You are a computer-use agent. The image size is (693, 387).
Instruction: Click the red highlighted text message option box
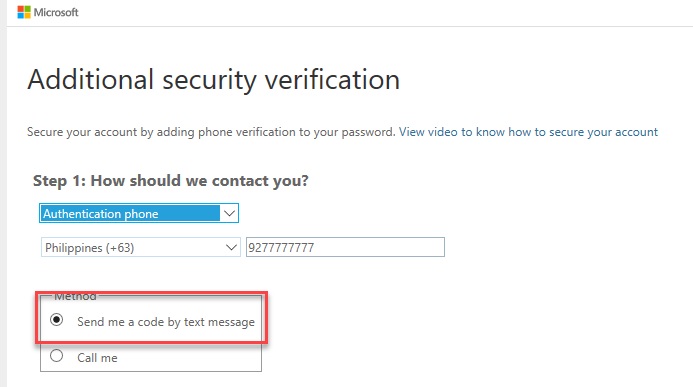[x=152, y=317]
